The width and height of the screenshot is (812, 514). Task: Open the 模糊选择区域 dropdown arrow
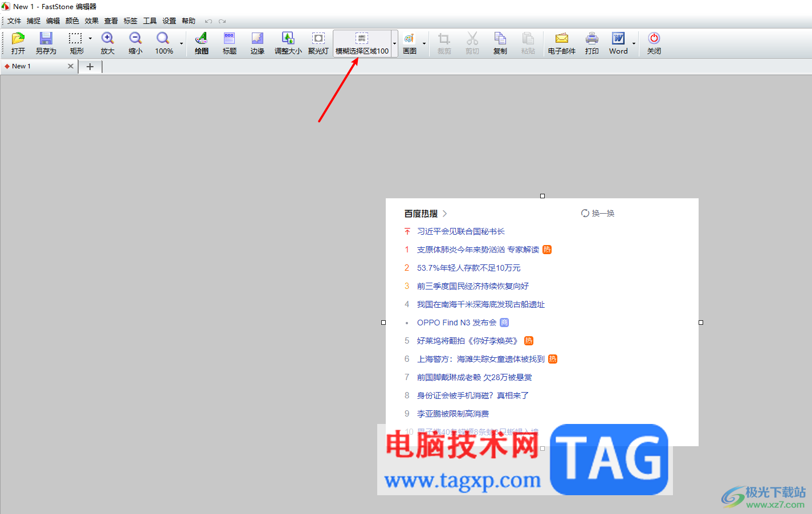point(394,43)
